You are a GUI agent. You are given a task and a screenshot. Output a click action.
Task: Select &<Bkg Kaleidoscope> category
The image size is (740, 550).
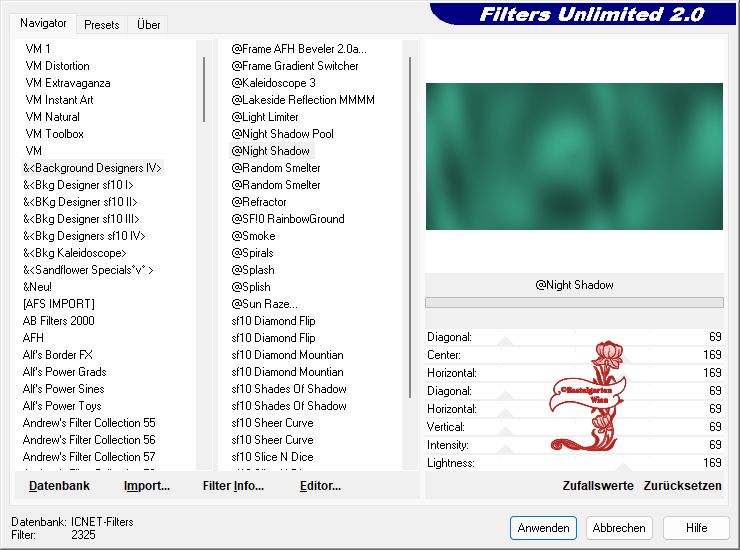pyautogui.click(x=75, y=253)
